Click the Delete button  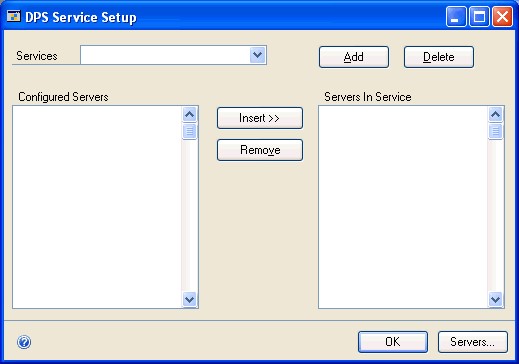pyautogui.click(x=439, y=57)
